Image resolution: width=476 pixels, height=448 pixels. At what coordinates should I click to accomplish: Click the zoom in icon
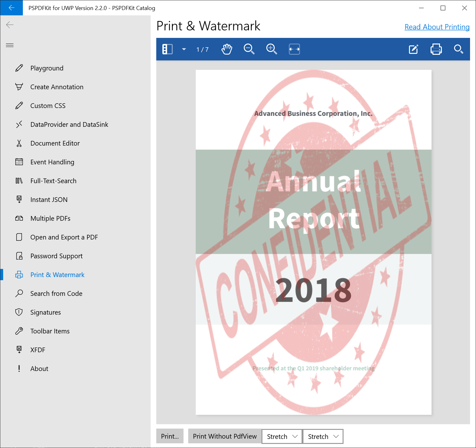click(272, 49)
